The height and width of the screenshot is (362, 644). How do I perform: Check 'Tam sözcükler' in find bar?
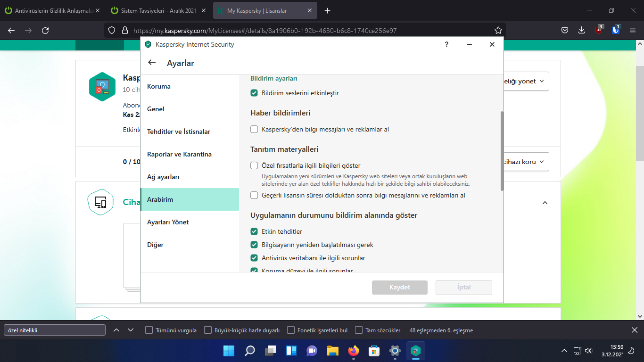tap(359, 330)
